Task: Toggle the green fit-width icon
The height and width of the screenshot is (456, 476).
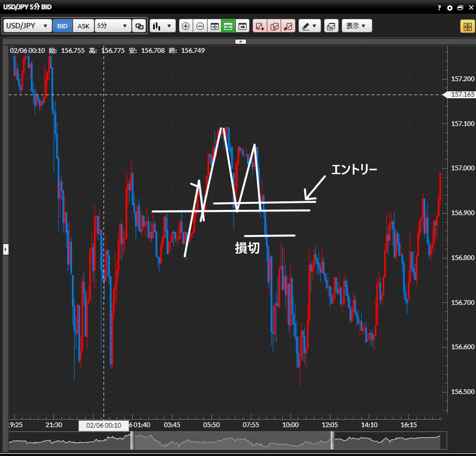Action: point(228,26)
